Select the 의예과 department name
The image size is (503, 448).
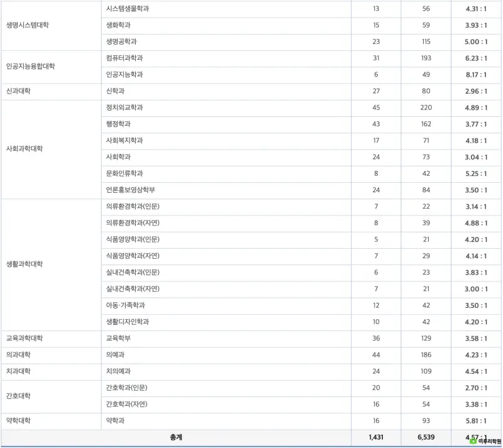(x=115, y=354)
